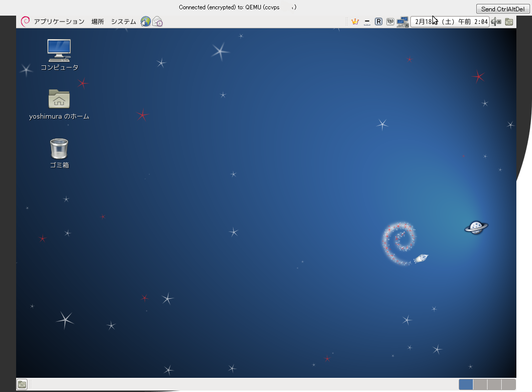
Task: Select the yoshimura のホーム folder icon
Action: pyautogui.click(x=59, y=99)
